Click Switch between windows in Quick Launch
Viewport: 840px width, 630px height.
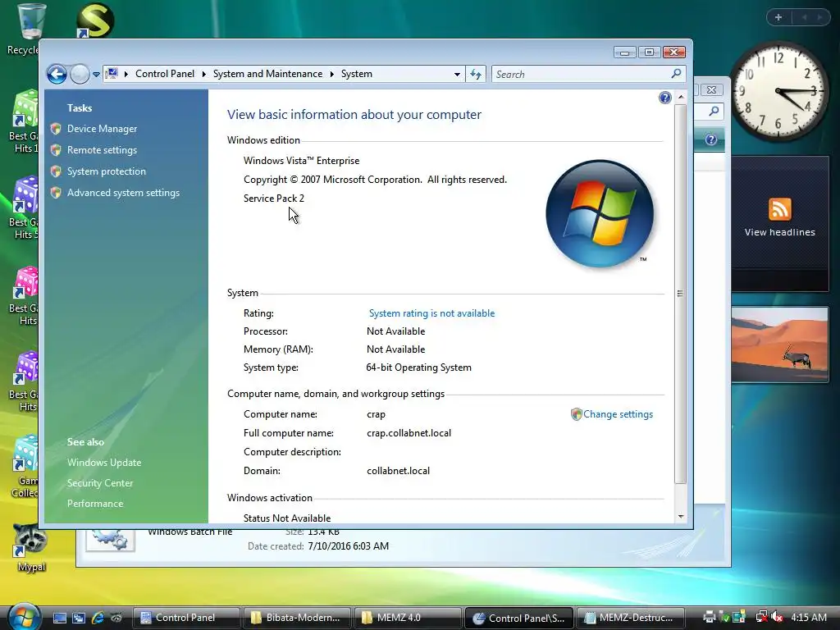(79, 618)
